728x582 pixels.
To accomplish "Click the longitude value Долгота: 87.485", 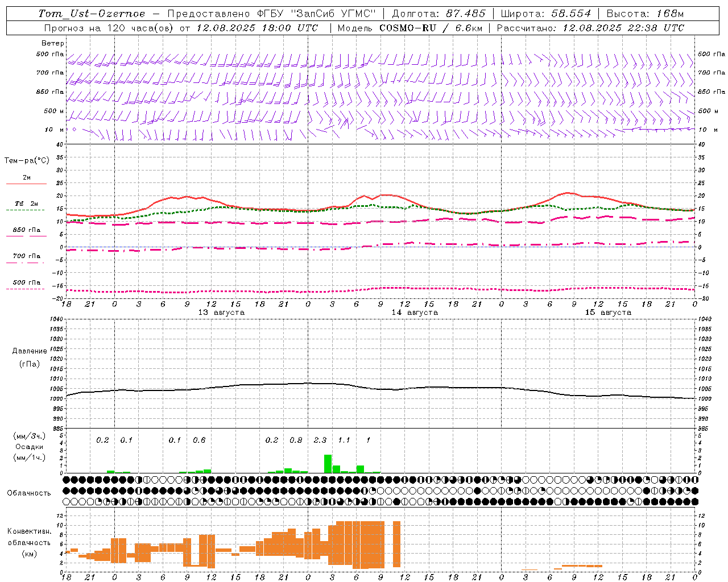I will point(439,14).
